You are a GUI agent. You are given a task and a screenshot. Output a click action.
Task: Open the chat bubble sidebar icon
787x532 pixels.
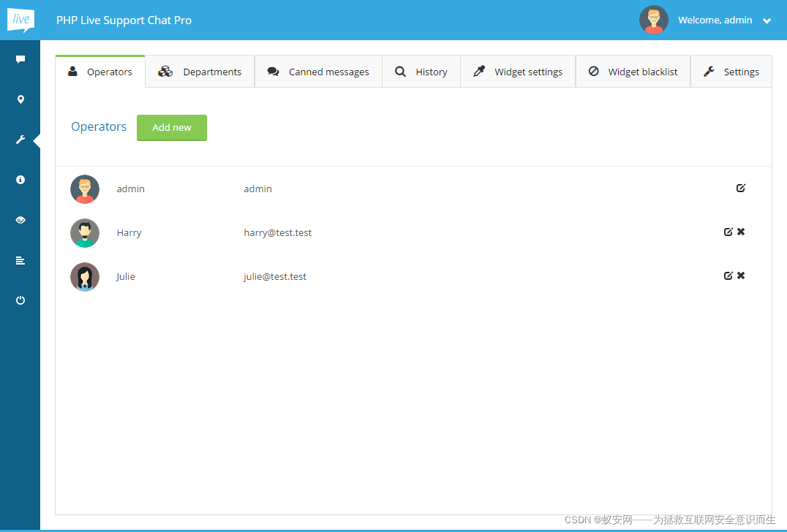(20, 59)
